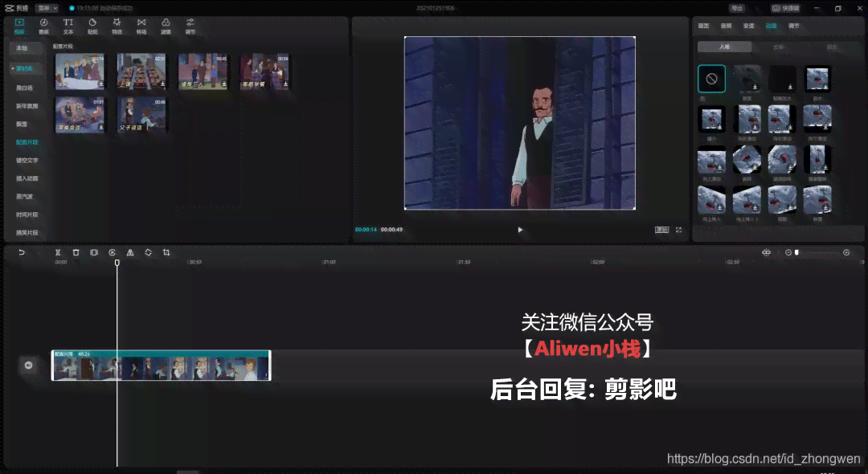Screen dimensions: 868x474
Task: Open the Transitions (转场) bow-tie icon
Action: tap(141, 22)
